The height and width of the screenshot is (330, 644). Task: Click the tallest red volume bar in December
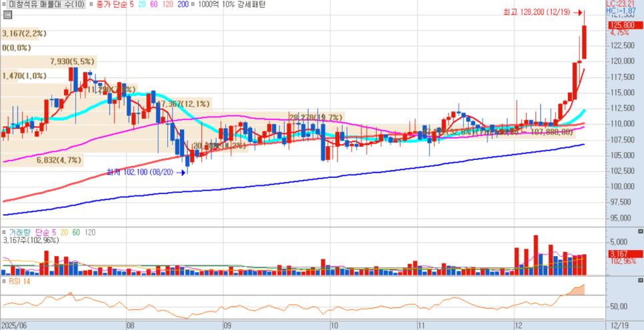tap(535, 255)
